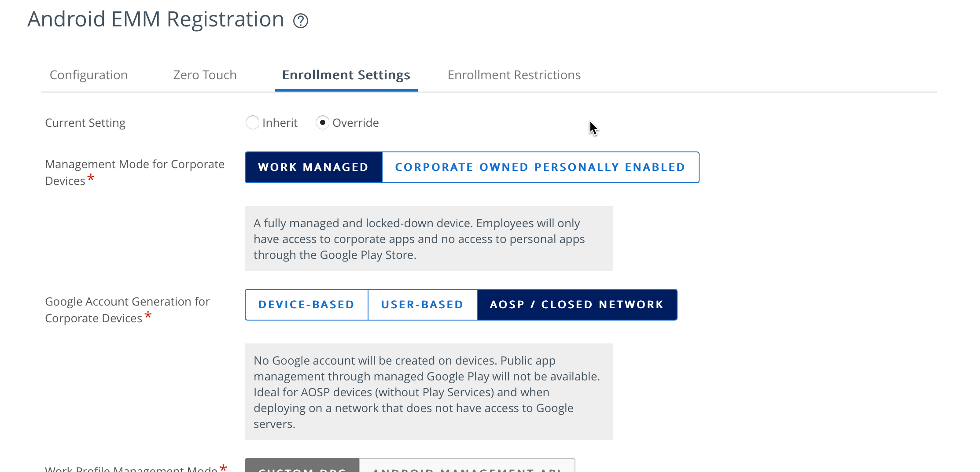Click the fully managed device description box
The image size is (980, 472).
tap(428, 239)
